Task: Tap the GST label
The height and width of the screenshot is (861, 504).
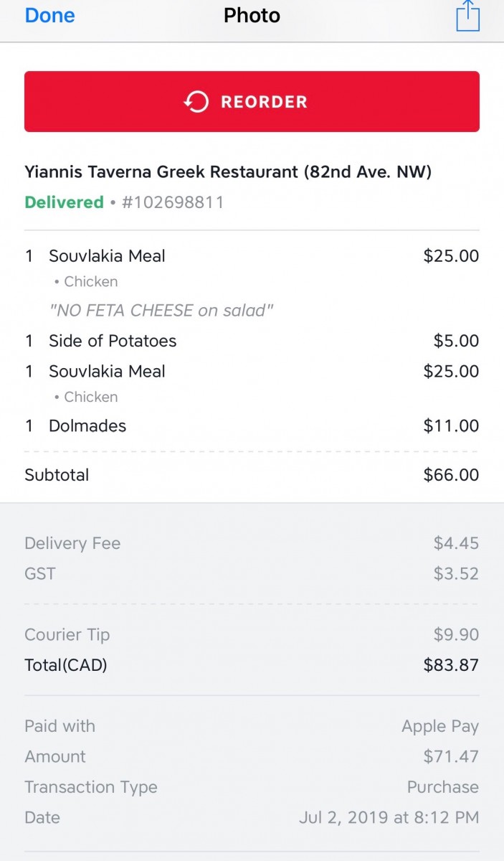Action: pos(39,574)
